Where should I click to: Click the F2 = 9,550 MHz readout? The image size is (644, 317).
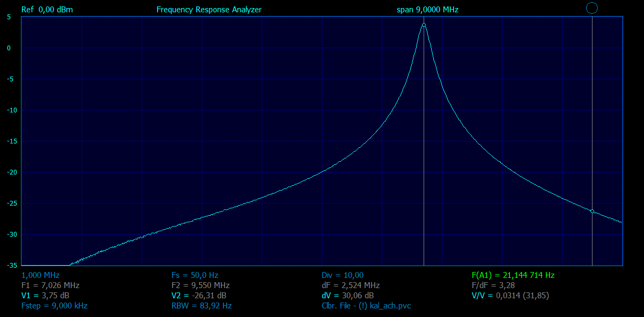click(201, 285)
